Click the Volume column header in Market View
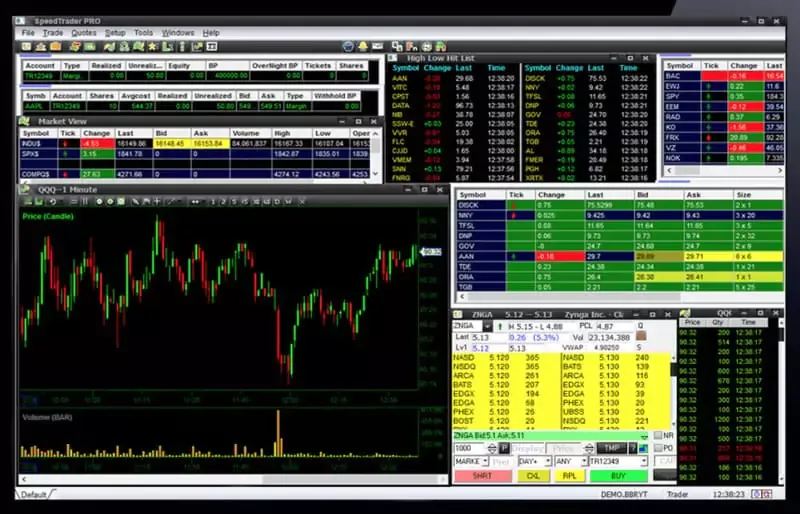This screenshot has width=800, height=514. [x=251, y=133]
